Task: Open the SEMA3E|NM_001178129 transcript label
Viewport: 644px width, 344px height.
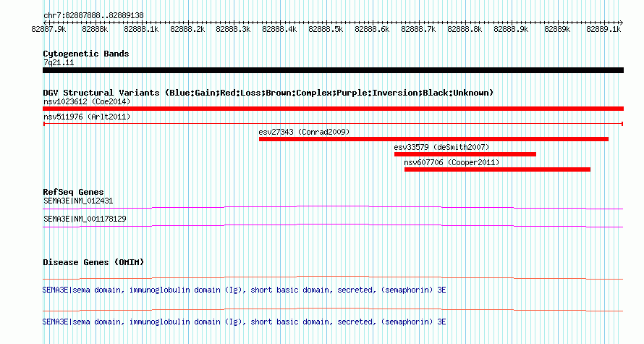Action: pos(85,219)
